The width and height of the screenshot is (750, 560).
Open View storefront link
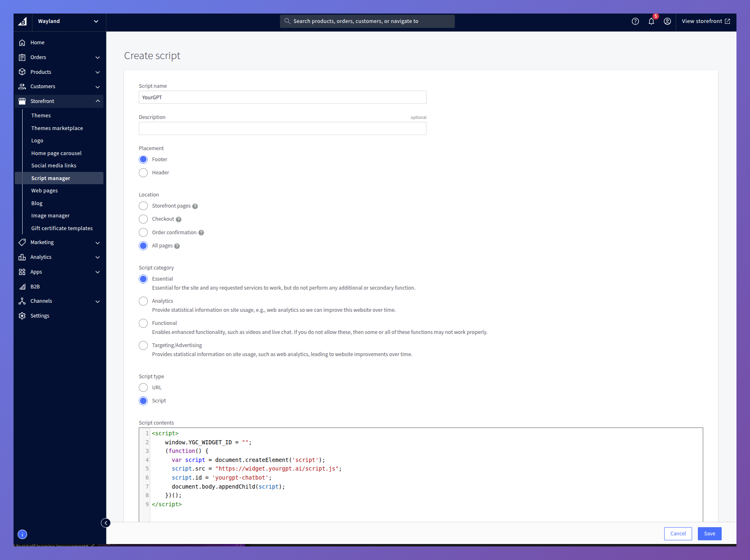coord(706,21)
